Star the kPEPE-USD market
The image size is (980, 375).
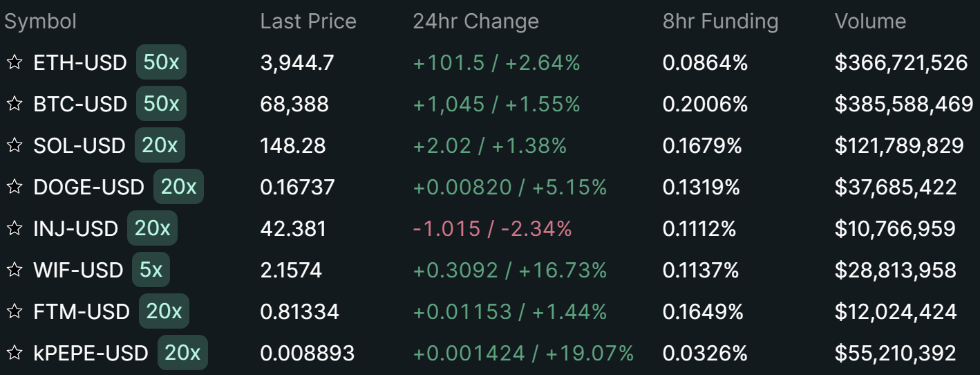[x=14, y=353]
